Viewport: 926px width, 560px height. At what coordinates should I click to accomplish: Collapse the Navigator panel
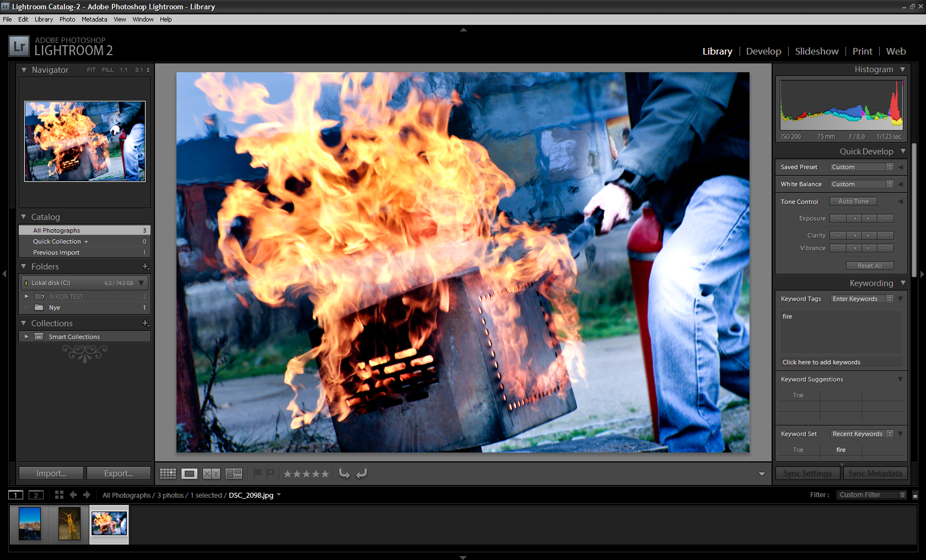click(24, 70)
